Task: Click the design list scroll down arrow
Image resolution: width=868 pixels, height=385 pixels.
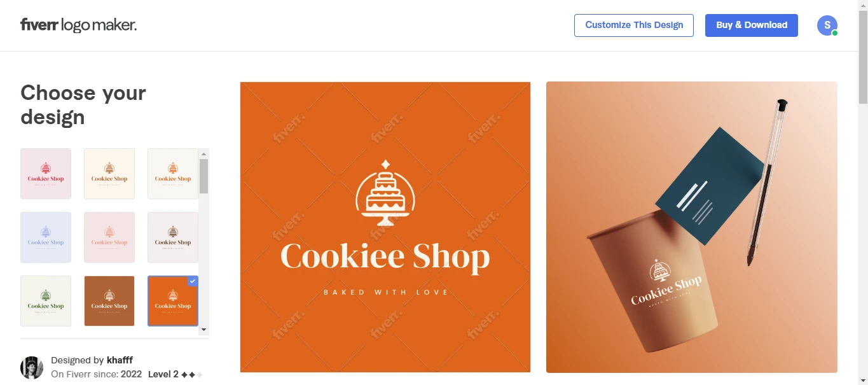Action: pos(203,330)
